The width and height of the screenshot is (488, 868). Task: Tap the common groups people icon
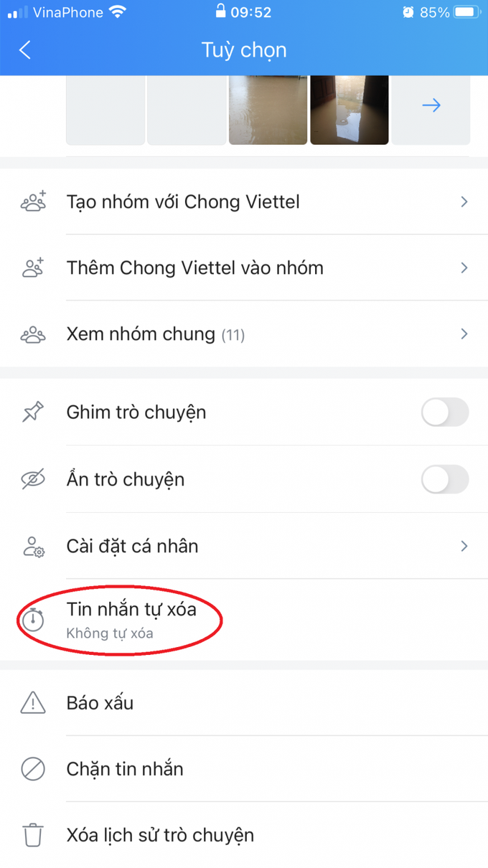[33, 334]
